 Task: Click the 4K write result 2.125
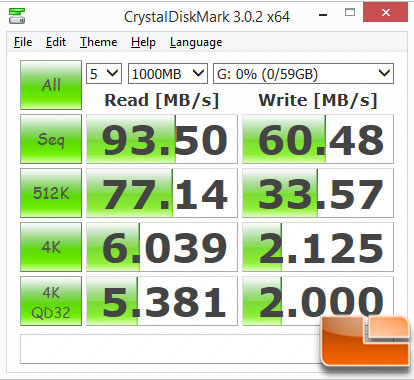click(x=318, y=247)
